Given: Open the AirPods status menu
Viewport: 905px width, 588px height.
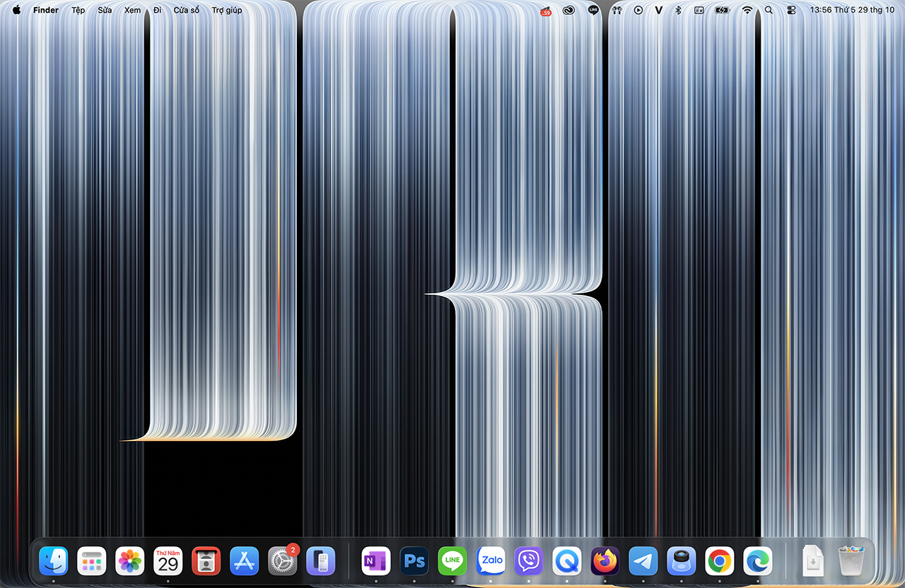Looking at the screenshot, I should click(x=617, y=11).
